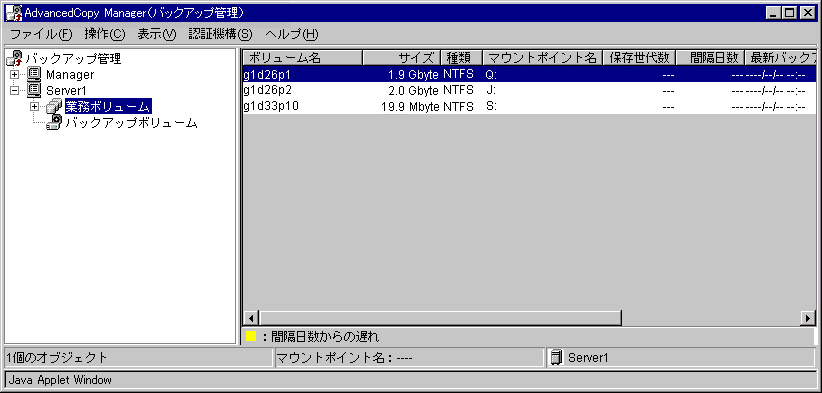Click the Server1 computer icon in tree
This screenshot has width=822, height=393.
pos(34,90)
